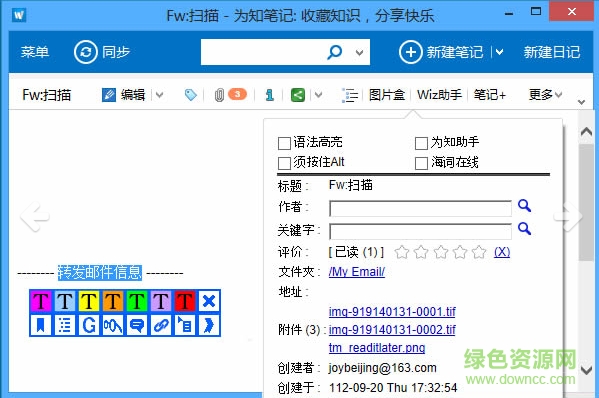Click the G search icon
This screenshot has height=398, width=599.
click(89, 325)
